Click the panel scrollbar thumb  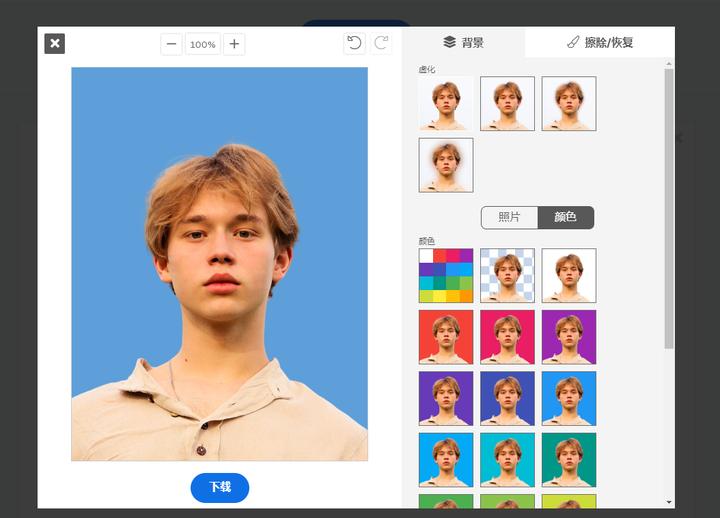[x=669, y=209]
